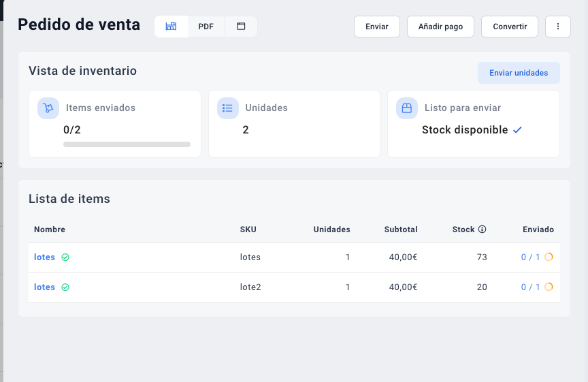Screen dimensions: 588x382
Task: Click the Stock disponible checkmark icon
Action: (517, 130)
